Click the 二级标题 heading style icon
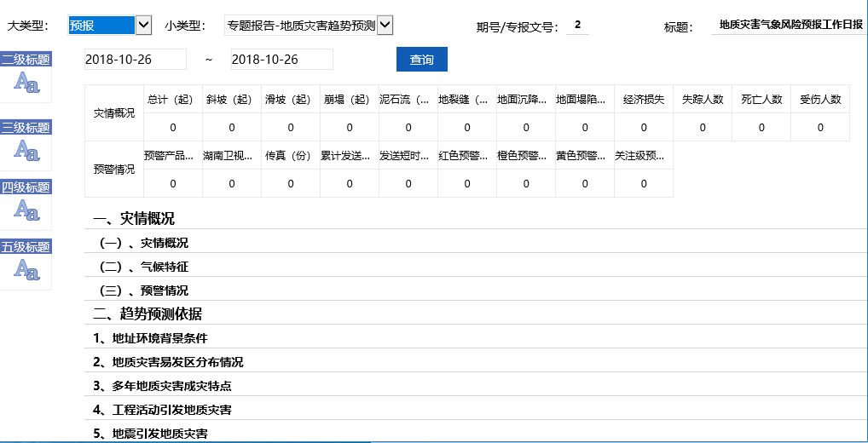This screenshot has height=443, width=868. coord(26,82)
